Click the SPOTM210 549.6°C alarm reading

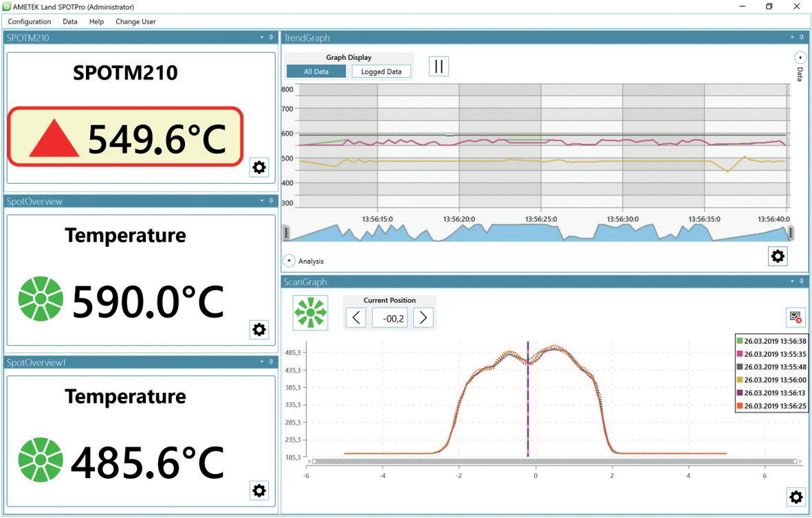click(125, 137)
